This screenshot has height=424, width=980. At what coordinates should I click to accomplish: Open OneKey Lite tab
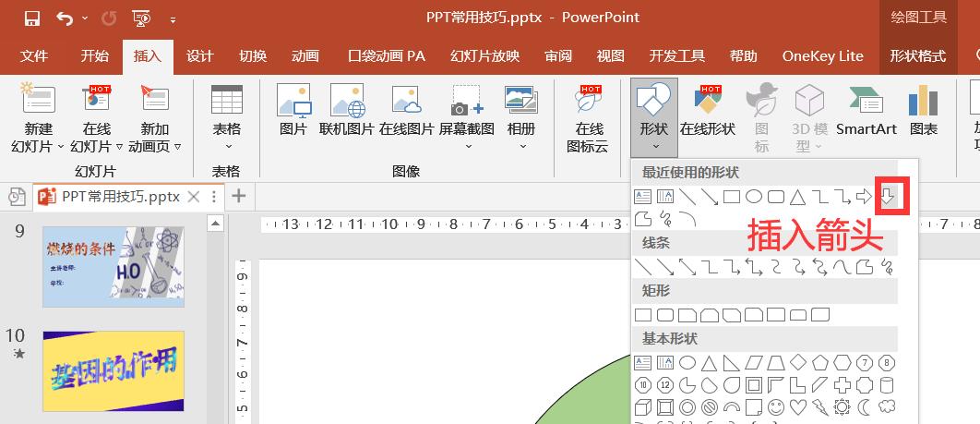click(x=822, y=55)
